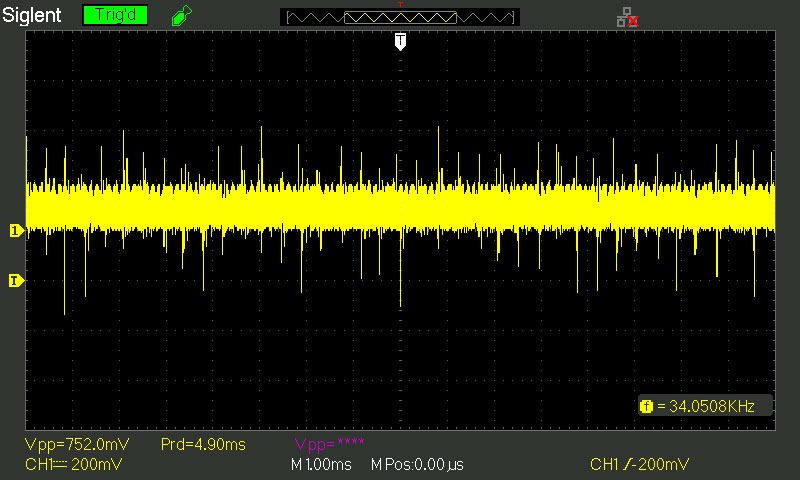This screenshot has height=480, width=800.
Task: Click the purple Vpp=**** measurement
Action: point(329,444)
